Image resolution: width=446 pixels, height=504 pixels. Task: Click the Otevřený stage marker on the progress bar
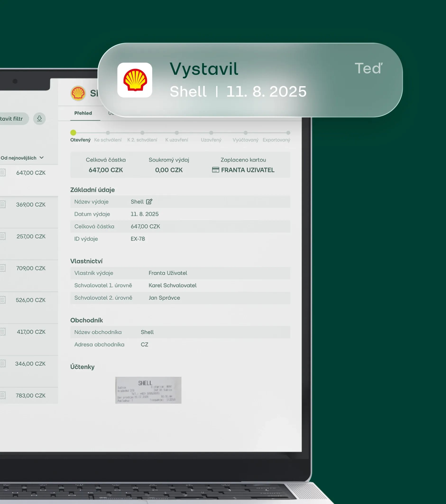73,133
